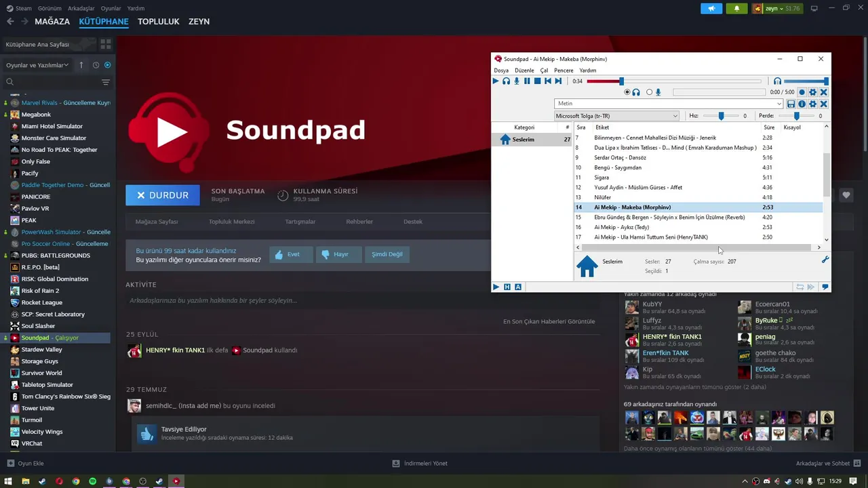Viewport: 868px width, 488px height.
Task: Open the chat bubble icon in Soundpad
Action: pyautogui.click(x=825, y=287)
